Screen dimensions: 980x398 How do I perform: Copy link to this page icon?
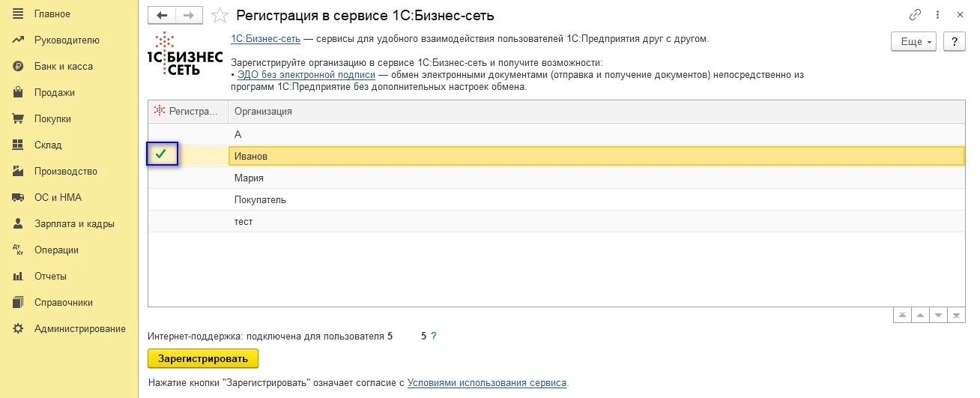click(915, 15)
